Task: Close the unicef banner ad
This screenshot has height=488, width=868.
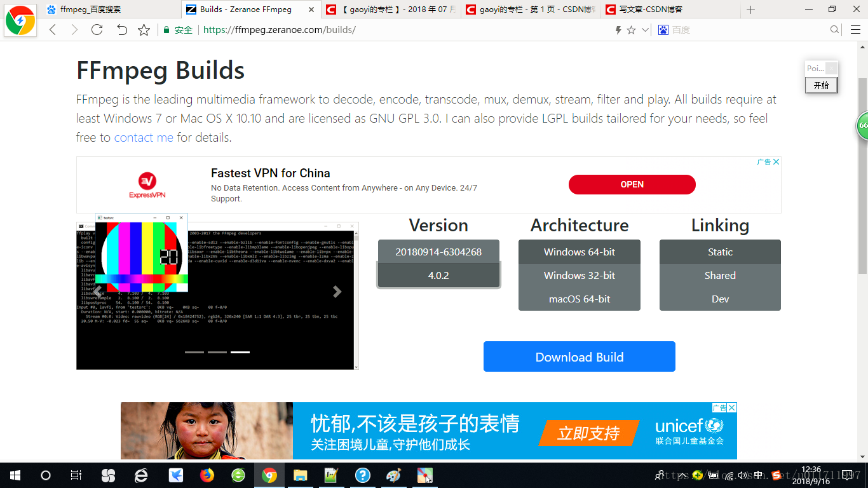Action: [732, 407]
